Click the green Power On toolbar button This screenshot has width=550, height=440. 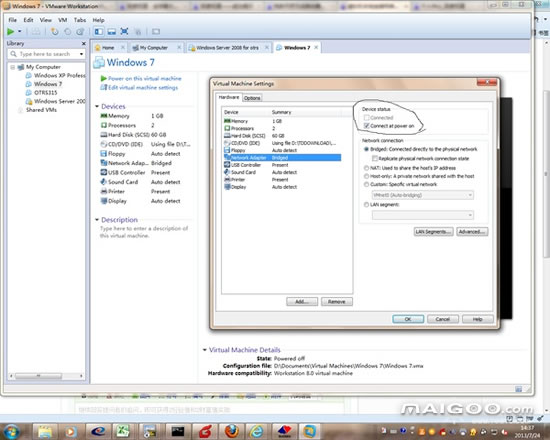pos(11,32)
